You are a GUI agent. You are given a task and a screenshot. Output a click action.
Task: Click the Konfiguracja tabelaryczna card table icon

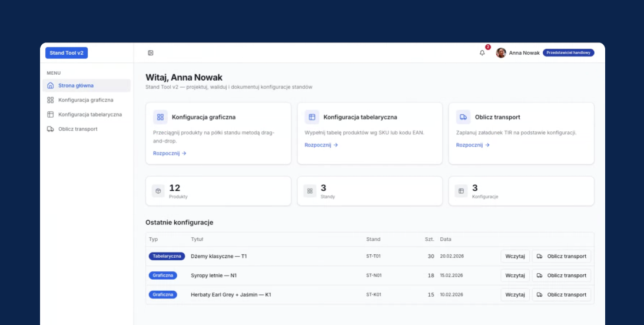tap(312, 117)
